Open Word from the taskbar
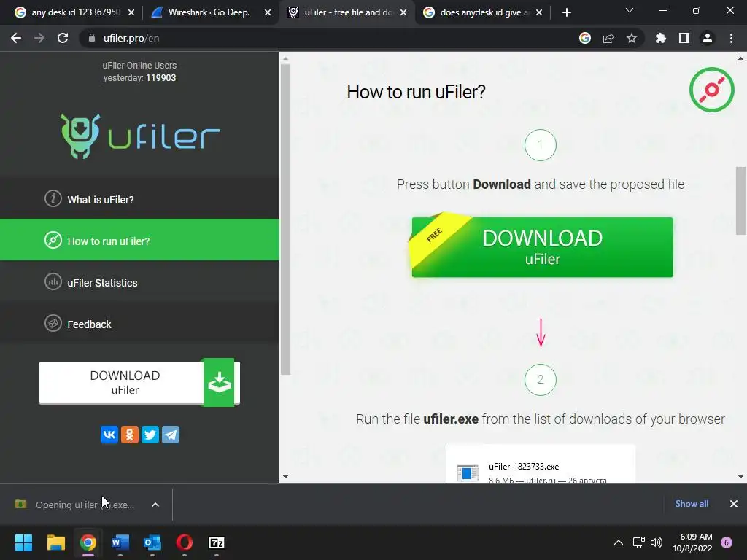747x560 pixels. tap(120, 542)
